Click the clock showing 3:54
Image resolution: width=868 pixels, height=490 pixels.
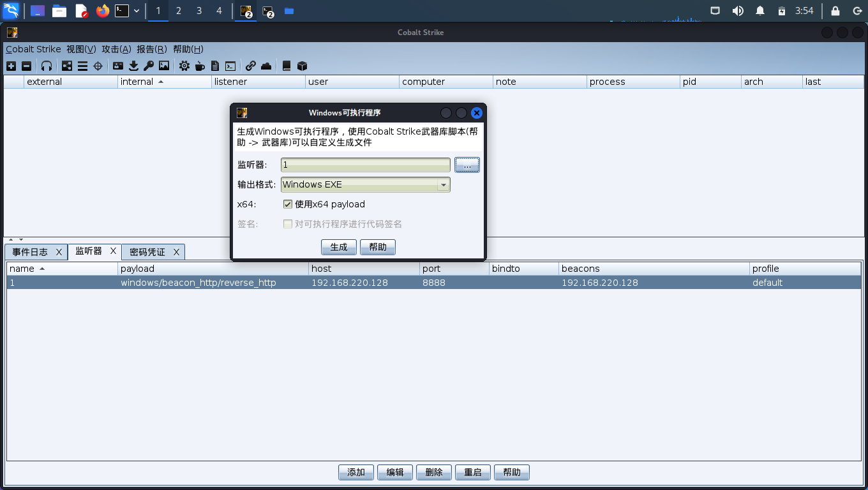[804, 10]
